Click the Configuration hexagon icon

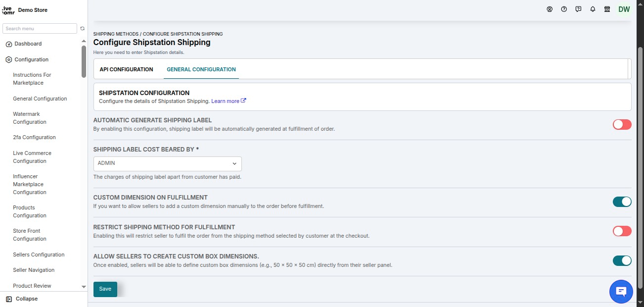8,60
